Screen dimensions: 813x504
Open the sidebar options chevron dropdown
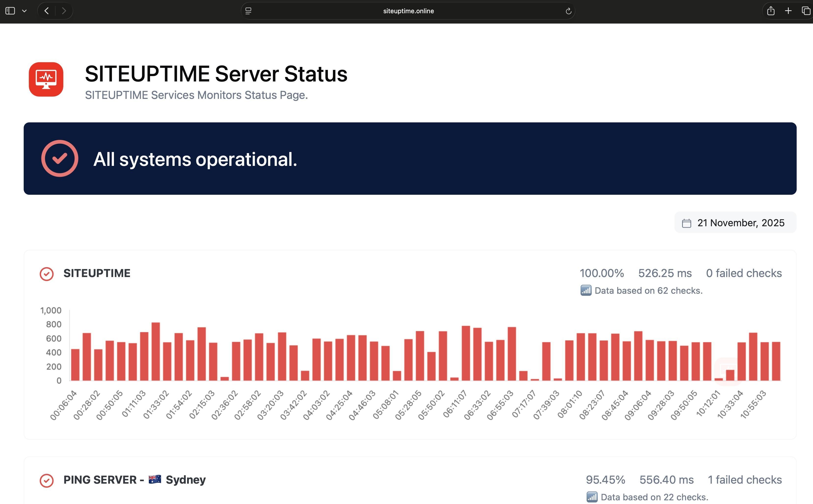coord(25,11)
